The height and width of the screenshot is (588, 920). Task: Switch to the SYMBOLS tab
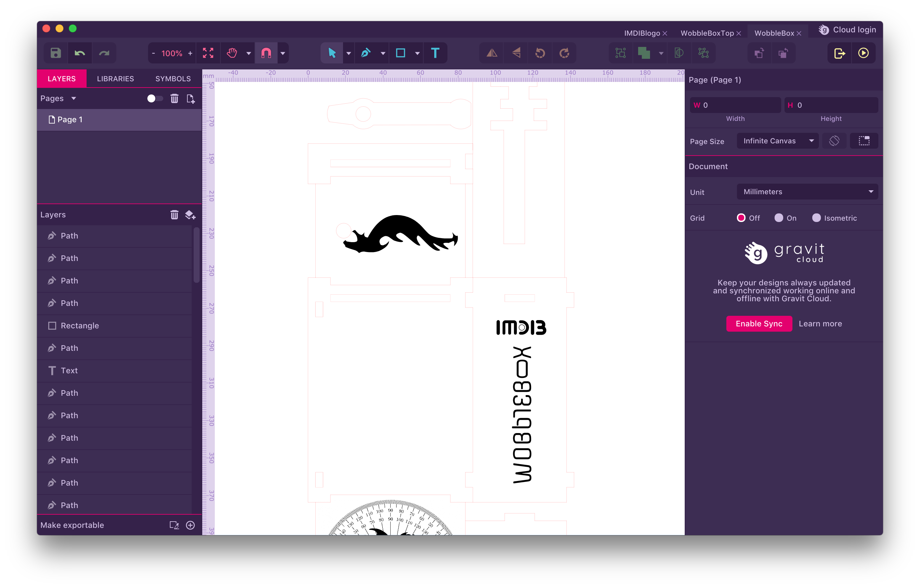(x=173, y=79)
